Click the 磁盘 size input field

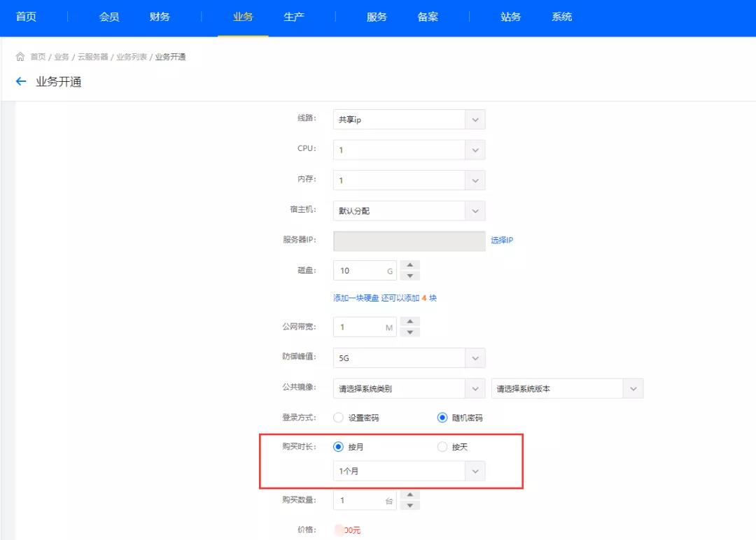[x=365, y=270]
